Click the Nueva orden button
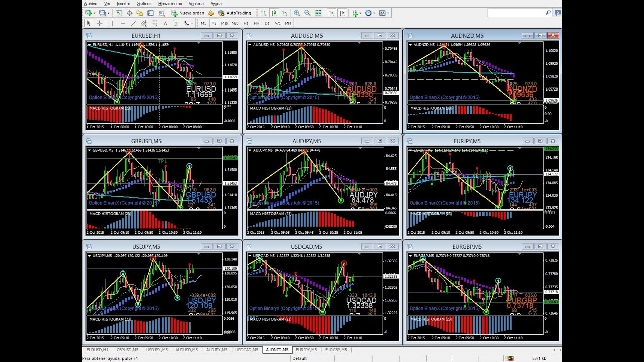The image size is (644, 362). 188,13
